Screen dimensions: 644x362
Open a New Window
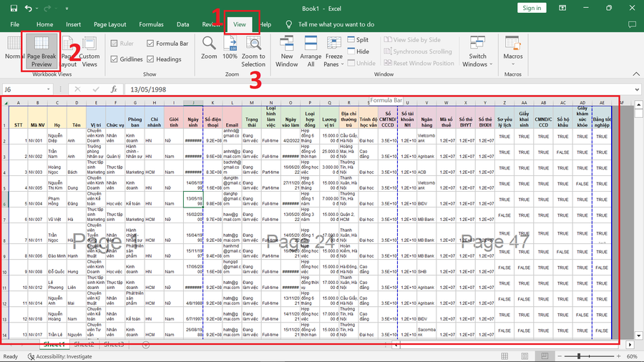click(x=287, y=52)
